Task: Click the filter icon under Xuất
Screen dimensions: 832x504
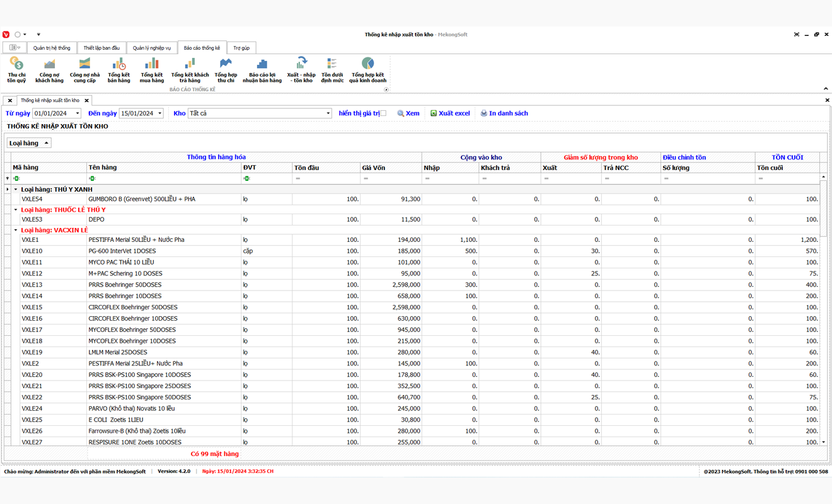Action: [546, 179]
